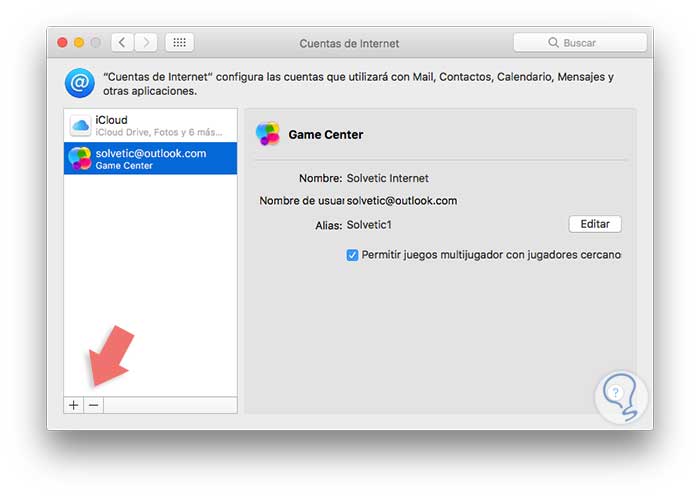The width and height of the screenshot is (700, 497).
Task: Minimize the window with yellow button
Action: point(79,43)
